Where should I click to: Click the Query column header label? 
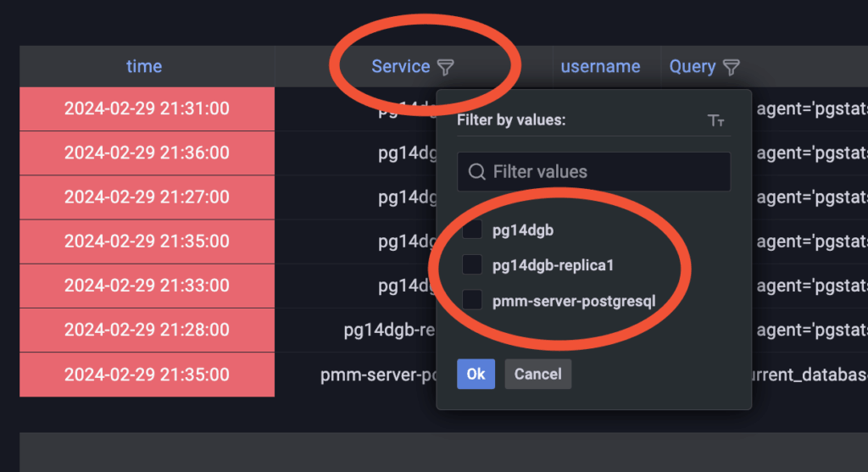tap(693, 66)
